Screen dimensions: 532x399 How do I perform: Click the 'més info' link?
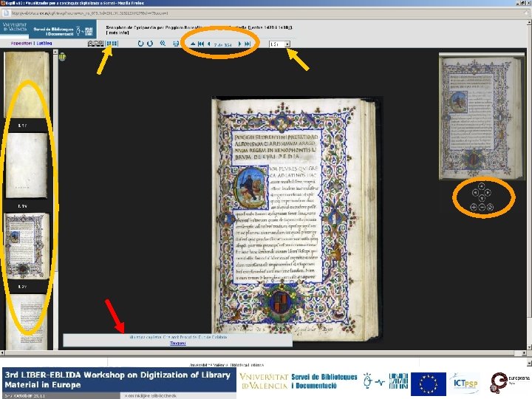point(117,33)
